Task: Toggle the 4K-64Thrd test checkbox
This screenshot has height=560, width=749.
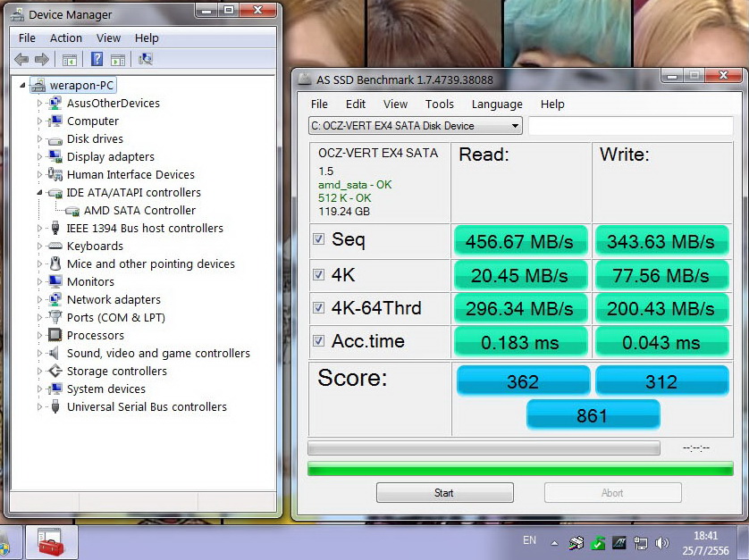Action: pyautogui.click(x=318, y=307)
